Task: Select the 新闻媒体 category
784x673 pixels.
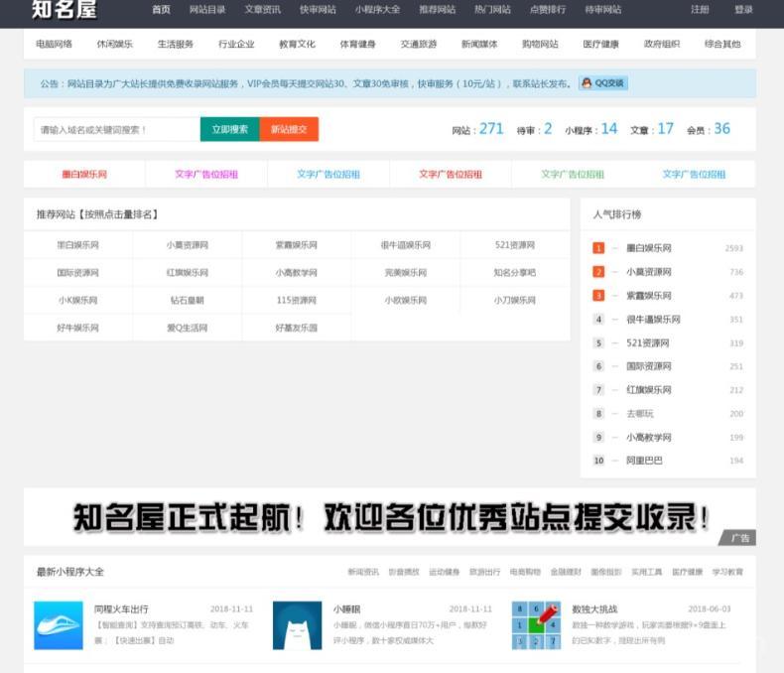Action: [x=479, y=44]
